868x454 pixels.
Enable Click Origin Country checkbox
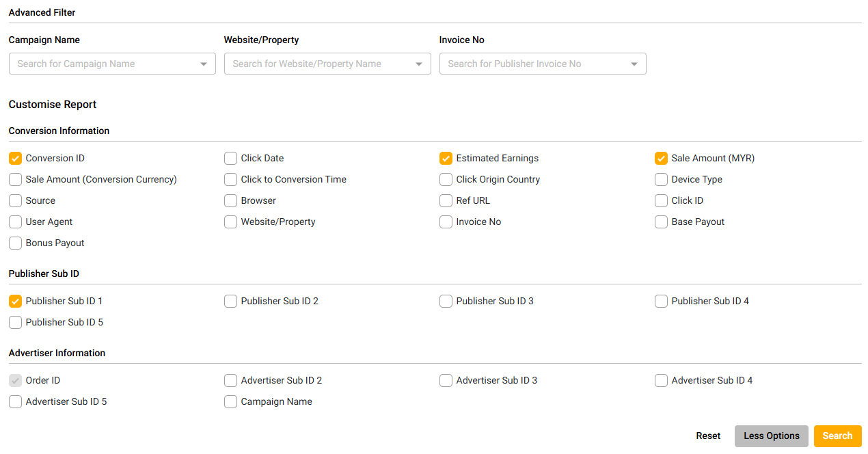pos(446,180)
